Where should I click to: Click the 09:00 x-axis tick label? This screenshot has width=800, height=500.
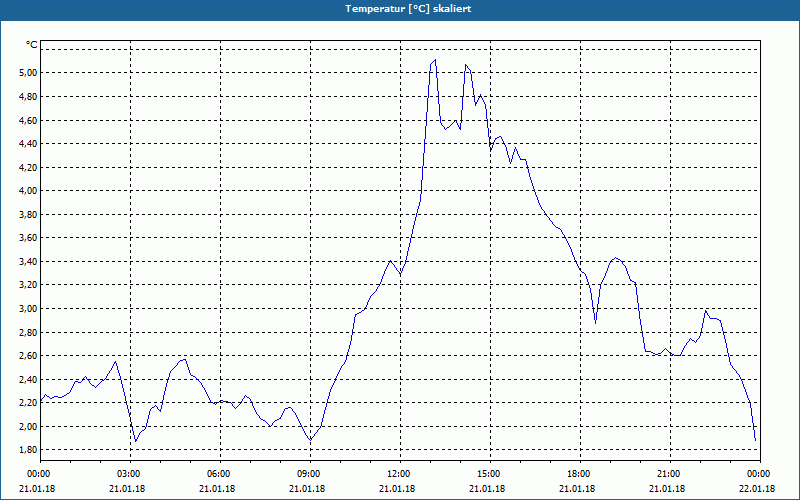(310, 473)
